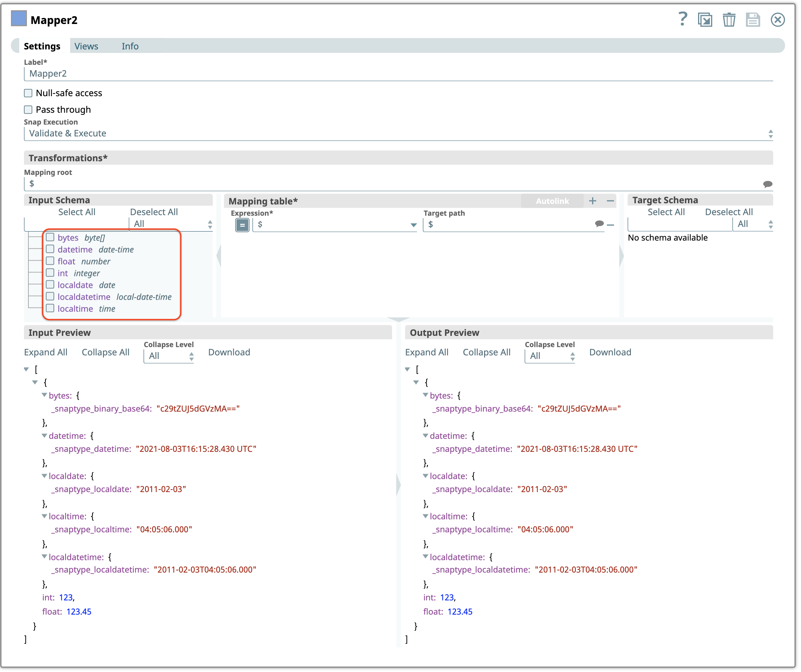
Task: Click Target path comment bubble icon
Action: (599, 224)
